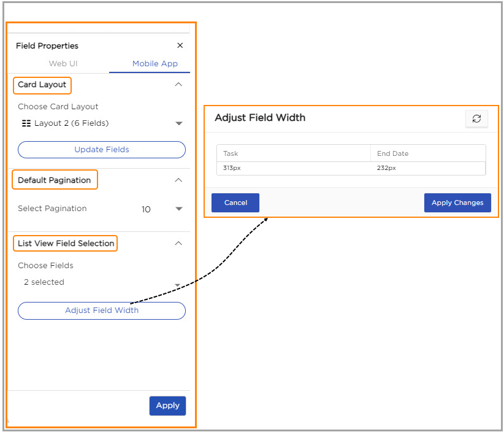
Task: Open the Select Pagination dropdown showing 10
Action: pos(178,209)
